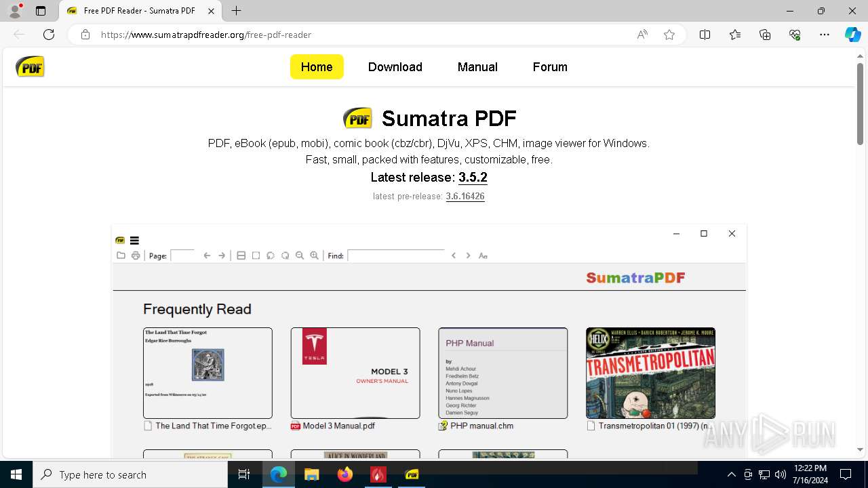The height and width of the screenshot is (488, 868).
Task: Click the browser profile avatar icon
Action: (x=15, y=11)
